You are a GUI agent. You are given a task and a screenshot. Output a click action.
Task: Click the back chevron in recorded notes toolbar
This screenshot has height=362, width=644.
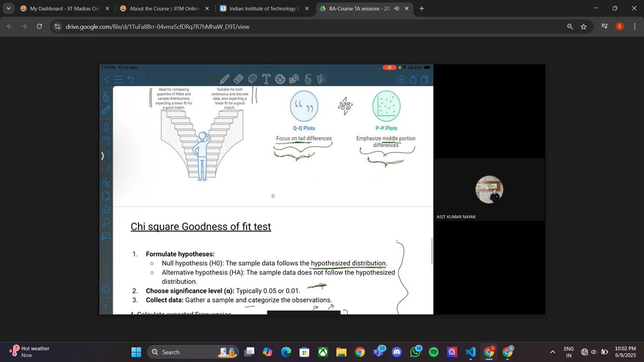[107, 79]
